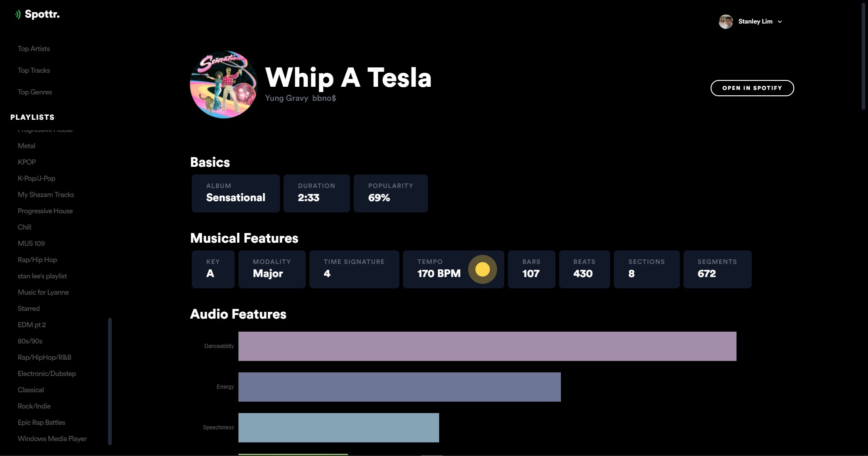Click the 170 BPM tempo value

tap(439, 273)
